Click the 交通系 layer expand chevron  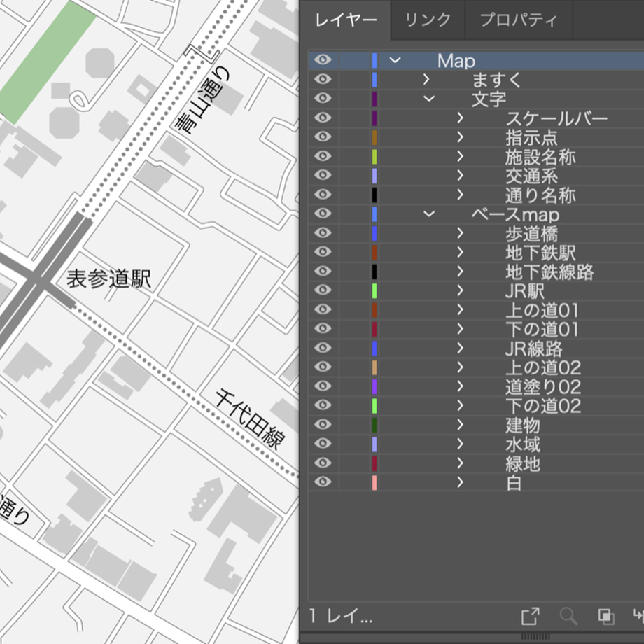point(461,176)
